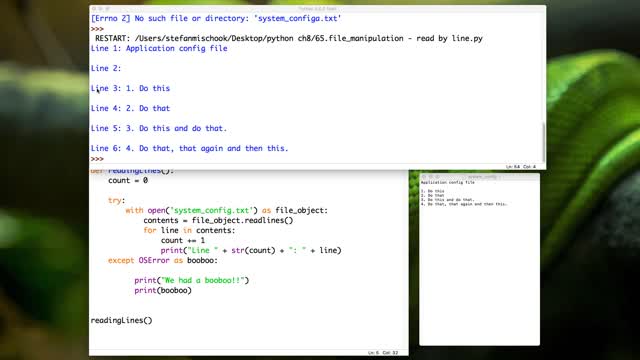This screenshot has height=360, width=640.
Task: Click the 'system_config.txt' string in open()
Action: click(211, 211)
